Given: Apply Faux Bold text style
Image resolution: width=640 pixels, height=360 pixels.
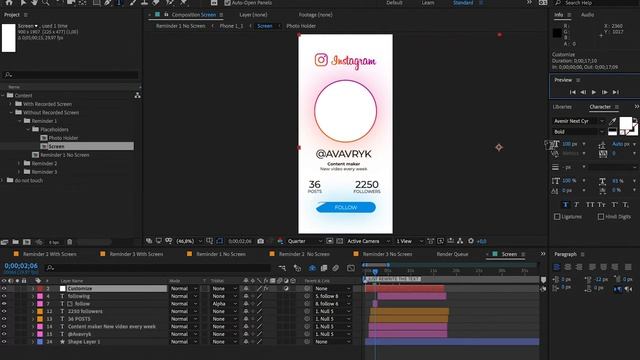Looking at the screenshot, I should (565, 204).
